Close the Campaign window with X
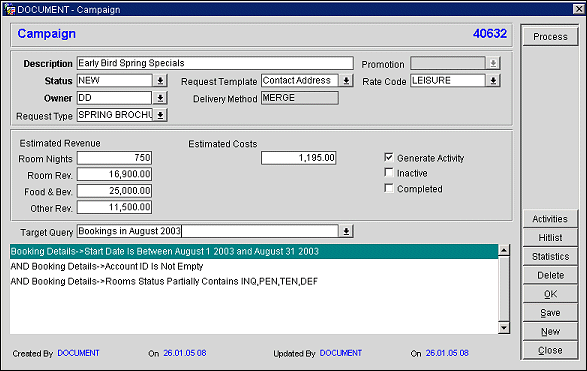This screenshot has height=371, width=587. (x=578, y=9)
